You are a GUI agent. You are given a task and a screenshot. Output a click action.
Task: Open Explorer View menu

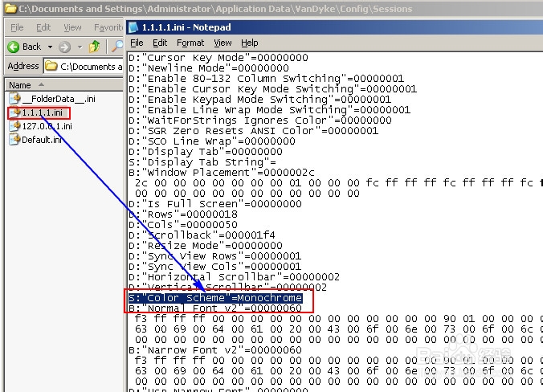(72, 27)
